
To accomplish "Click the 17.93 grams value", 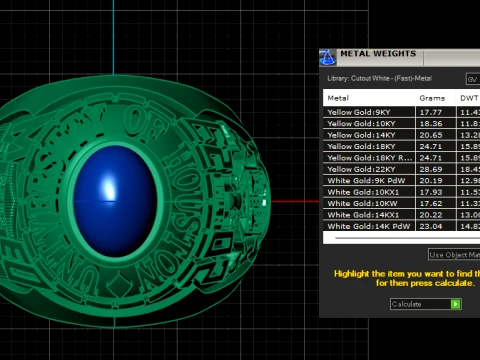I will click(x=431, y=192).
